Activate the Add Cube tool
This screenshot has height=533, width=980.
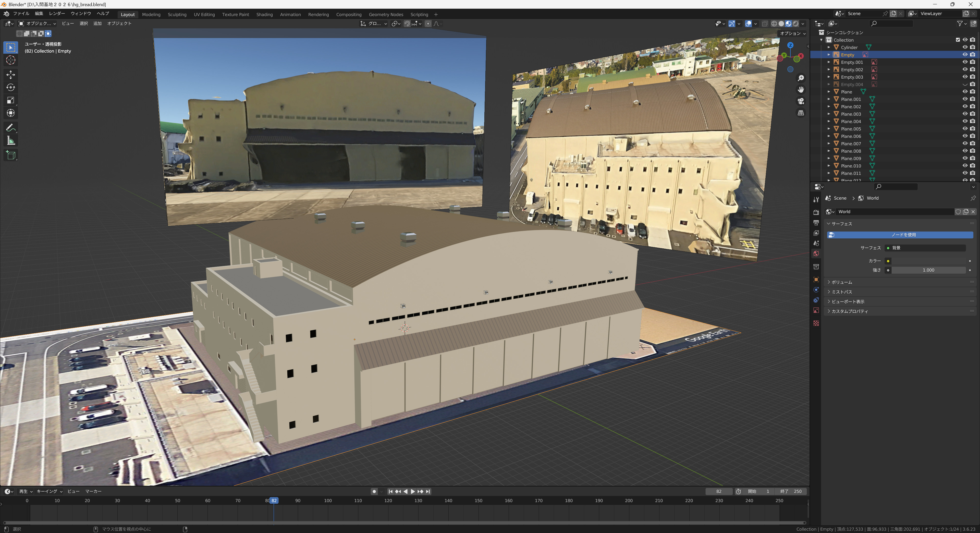click(x=11, y=155)
